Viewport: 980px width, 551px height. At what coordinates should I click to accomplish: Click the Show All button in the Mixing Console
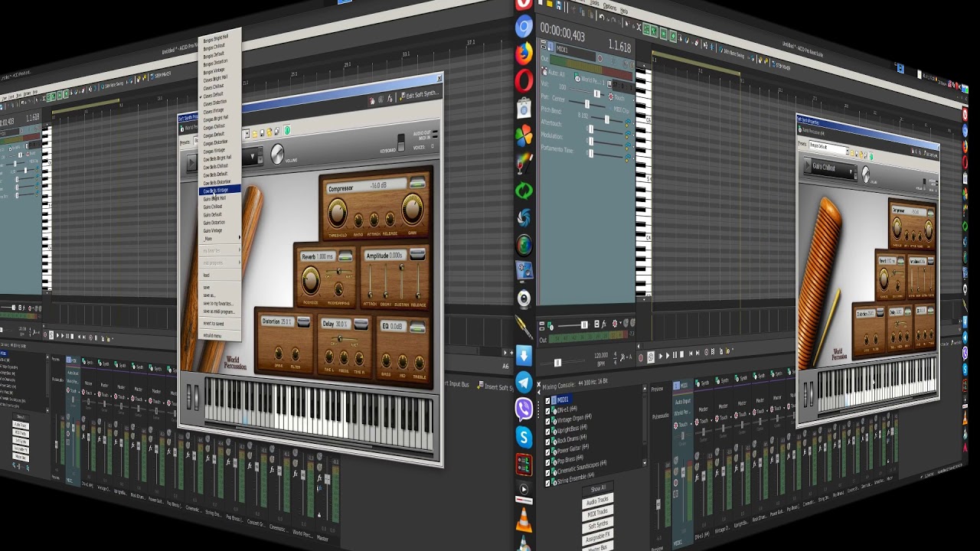tap(598, 488)
